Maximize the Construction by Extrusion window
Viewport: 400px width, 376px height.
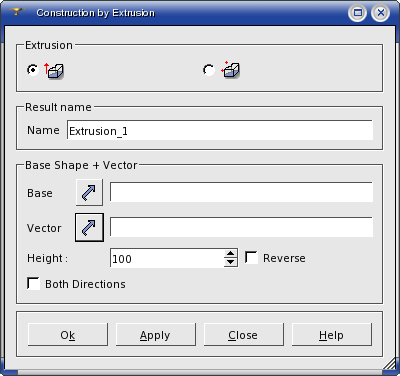[x=358, y=13]
